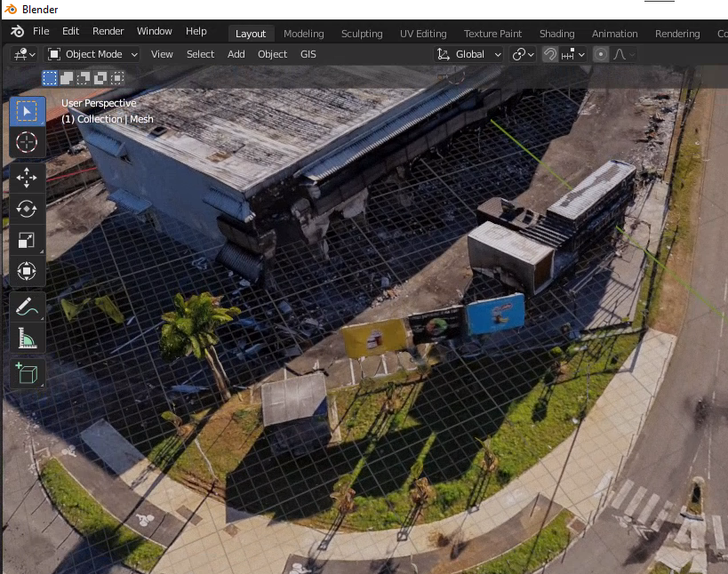
Task: Open the Proportional Editing Falloff dropdown
Action: 624,54
